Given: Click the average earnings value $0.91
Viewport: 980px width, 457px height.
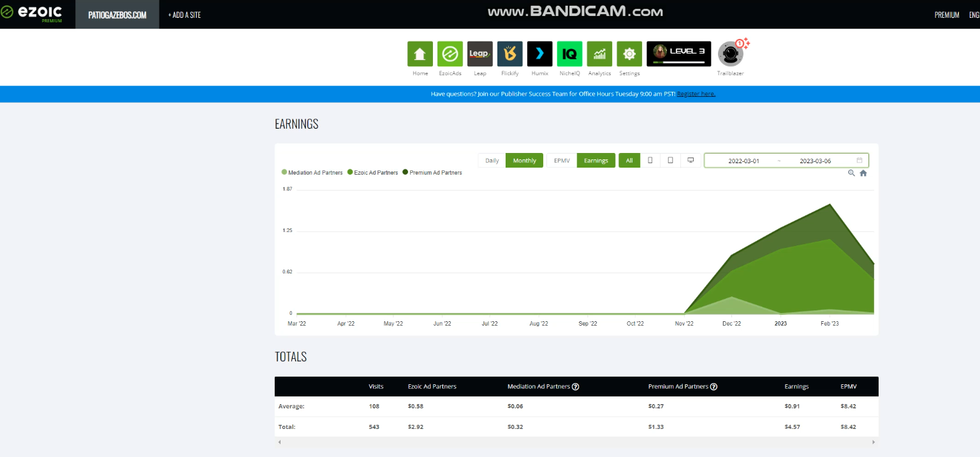Looking at the screenshot, I should (x=792, y=406).
